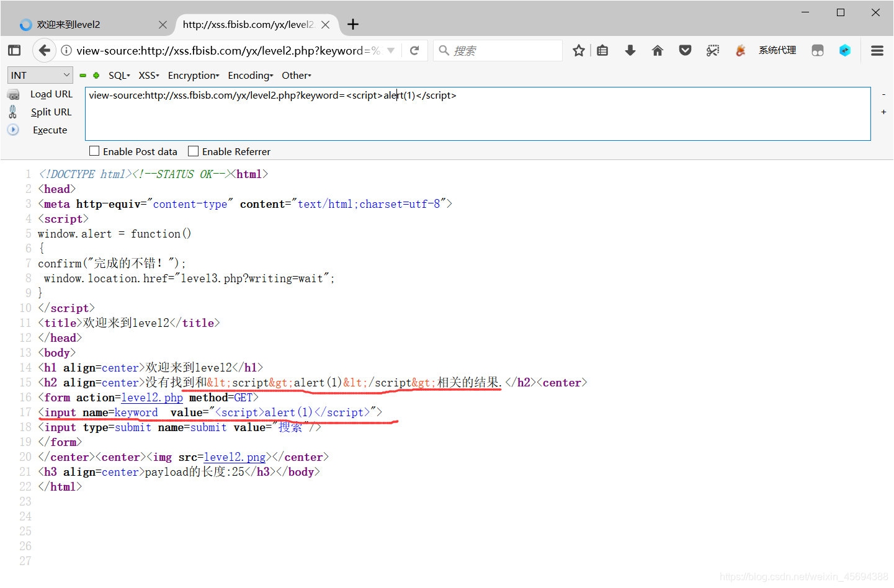
Task: Switch to the xss.fbisb.com/yx/level2 tab
Action: (x=254, y=24)
